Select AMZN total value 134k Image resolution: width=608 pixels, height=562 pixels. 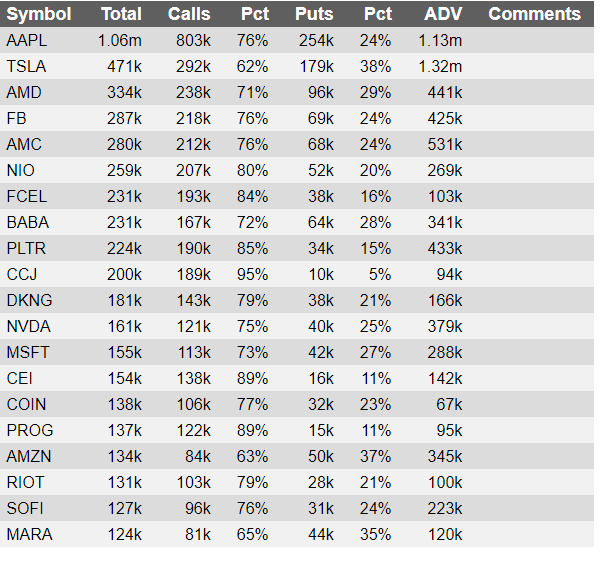(x=124, y=457)
